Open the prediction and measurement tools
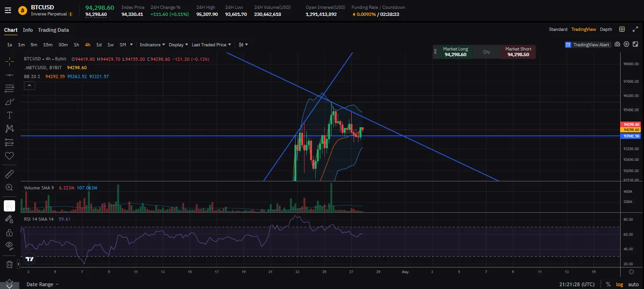Viewport: 644px width, 289px height. 9,142
